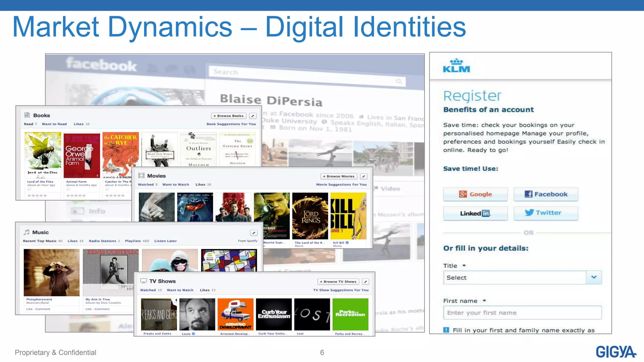Click the blue info icon near family name note
The height and width of the screenshot is (362, 644).
pos(446,330)
